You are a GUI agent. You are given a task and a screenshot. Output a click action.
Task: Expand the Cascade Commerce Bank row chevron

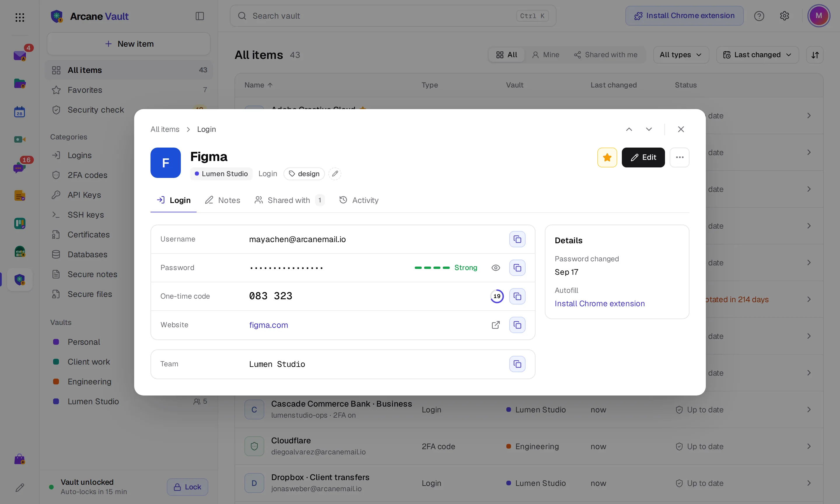click(809, 409)
